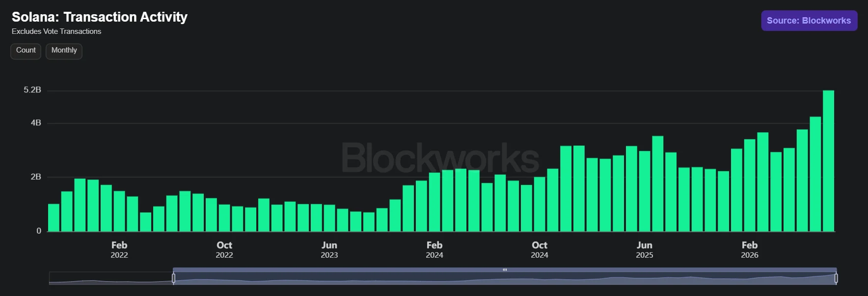Click the Oct 2022 axis label
868x296 pixels.
pyautogui.click(x=224, y=249)
